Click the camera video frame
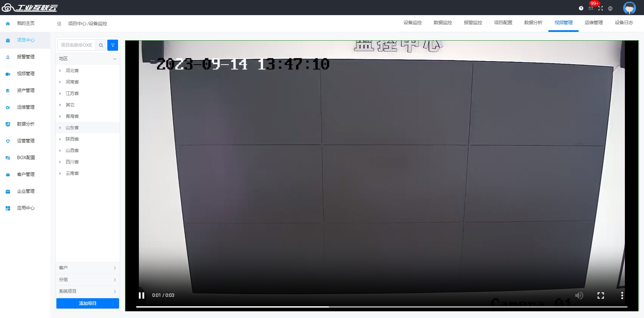The height and width of the screenshot is (318, 644). coord(382,176)
